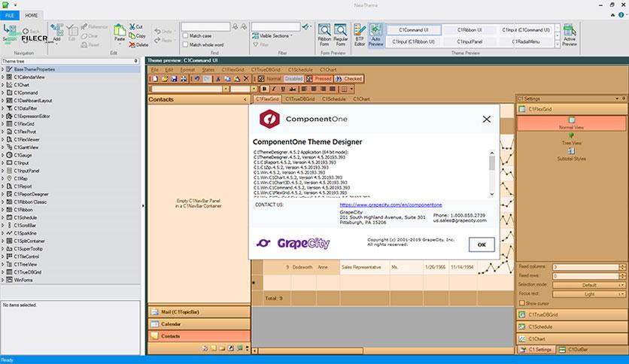
Task: Click Print icon in preview toolbar
Action: tap(184, 78)
